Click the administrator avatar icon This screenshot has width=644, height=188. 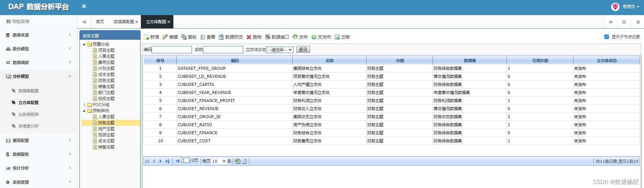[x=615, y=7]
